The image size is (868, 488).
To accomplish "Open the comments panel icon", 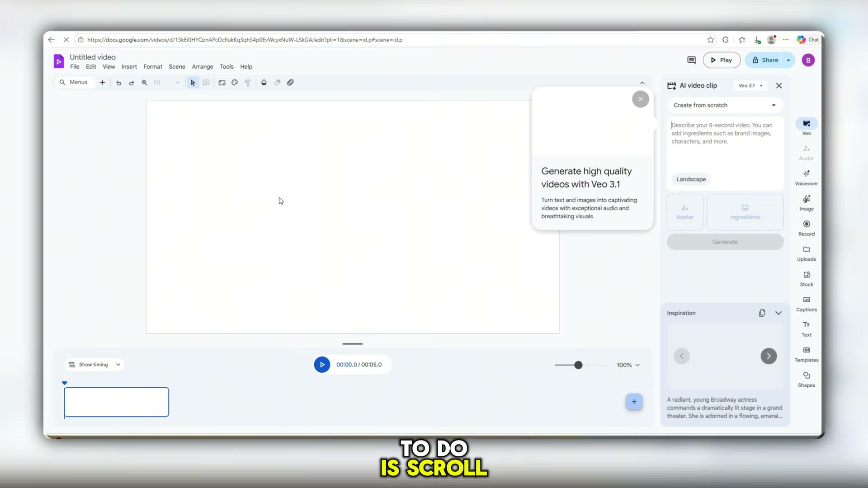I will [691, 60].
